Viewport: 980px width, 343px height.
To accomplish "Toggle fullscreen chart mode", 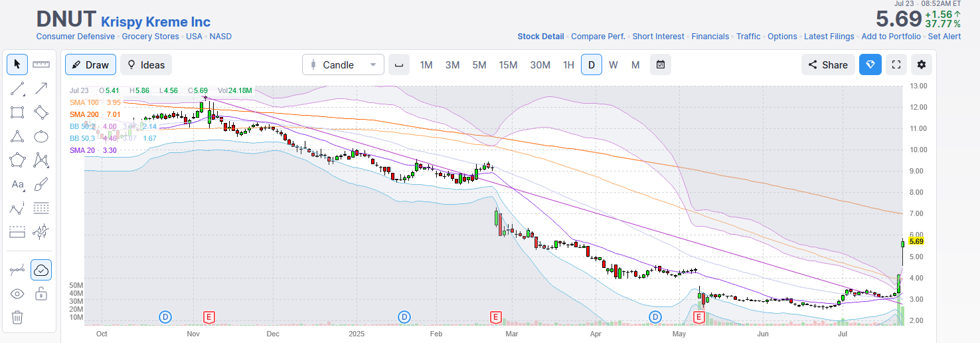I will [x=896, y=64].
